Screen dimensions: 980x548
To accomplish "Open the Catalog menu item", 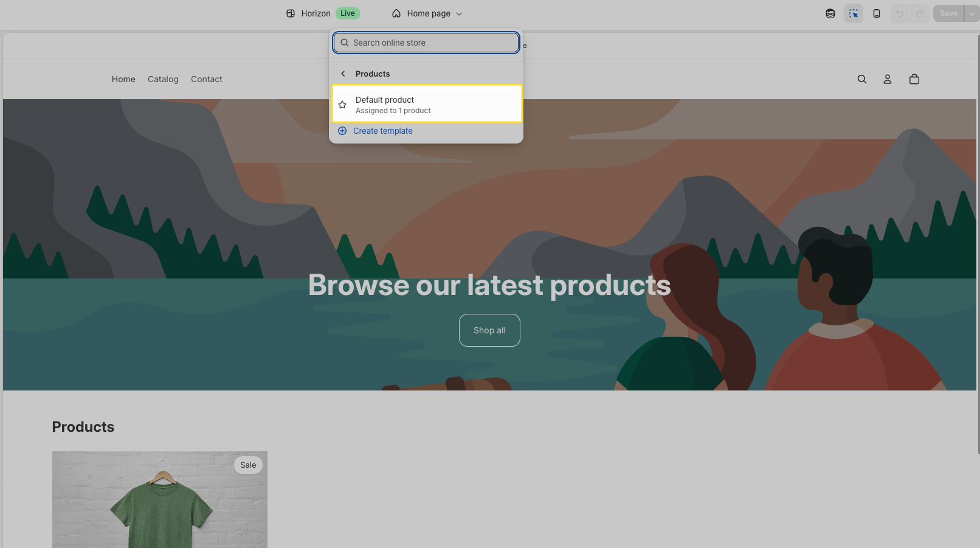I will (x=163, y=79).
